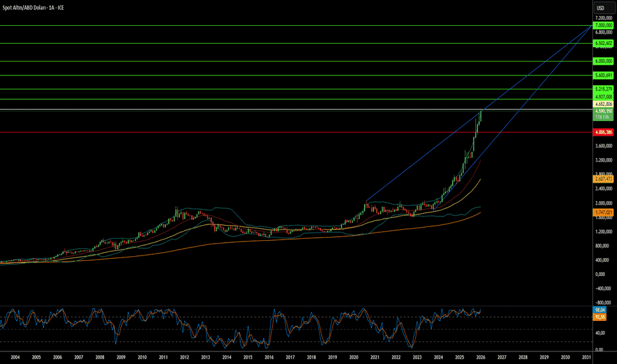The height and width of the screenshot is (364, 617).
Task: Select the red 4.006,386 price label
Action: pos(603,132)
